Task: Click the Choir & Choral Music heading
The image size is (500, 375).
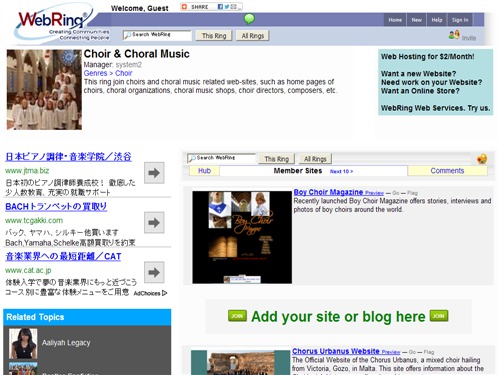Action: tap(136, 54)
